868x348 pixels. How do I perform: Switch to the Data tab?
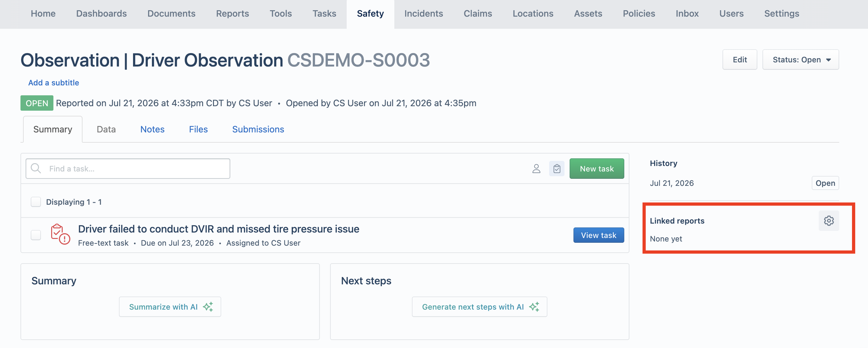106,129
